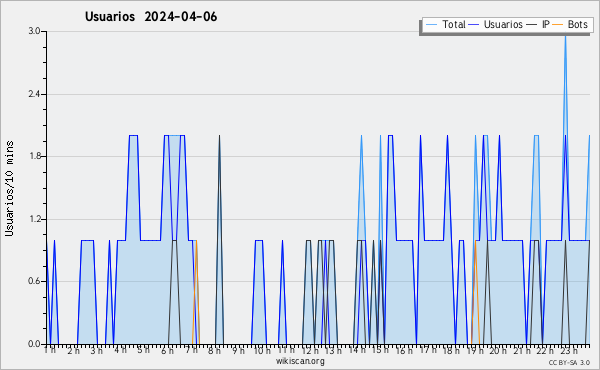Click the light blue Total legend line
The height and width of the screenshot is (370, 600).
(431, 25)
